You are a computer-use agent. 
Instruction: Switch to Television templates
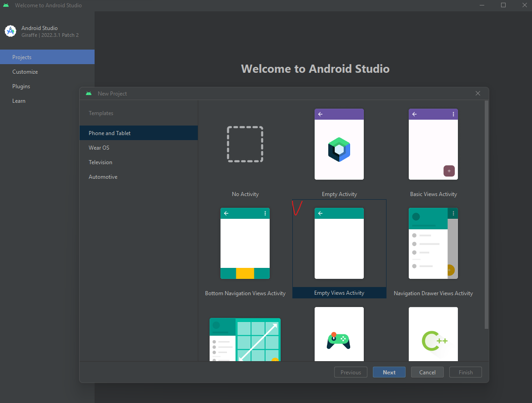point(138,162)
